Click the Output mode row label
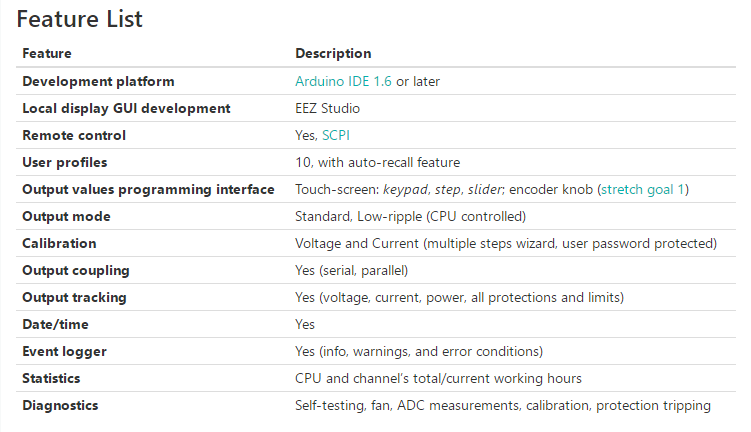This screenshot has width=751, height=432. pos(67,216)
